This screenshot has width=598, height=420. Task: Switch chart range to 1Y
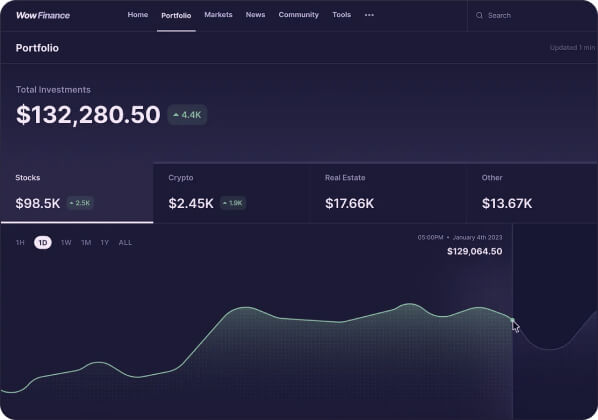tap(104, 243)
